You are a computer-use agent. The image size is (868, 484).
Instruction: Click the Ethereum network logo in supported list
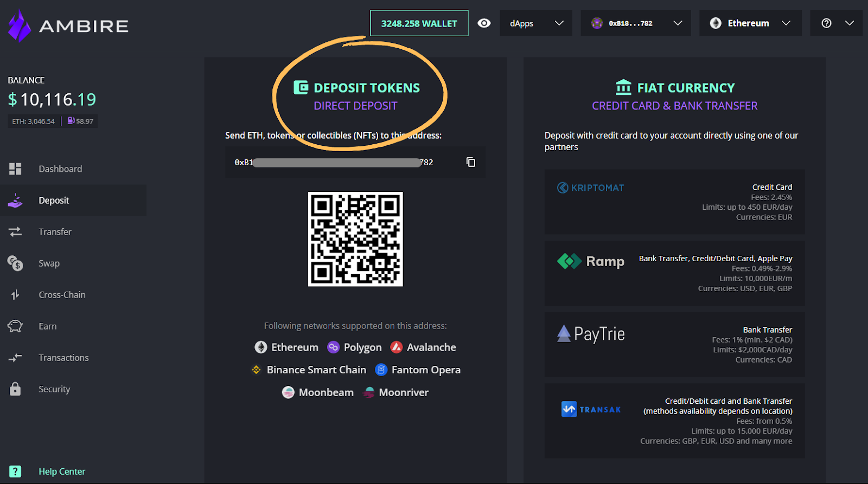(261, 347)
